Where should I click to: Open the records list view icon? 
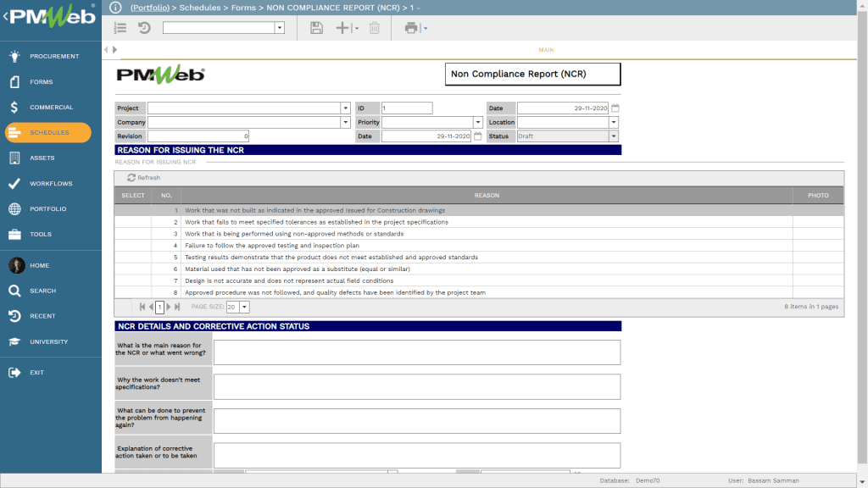click(x=120, y=28)
